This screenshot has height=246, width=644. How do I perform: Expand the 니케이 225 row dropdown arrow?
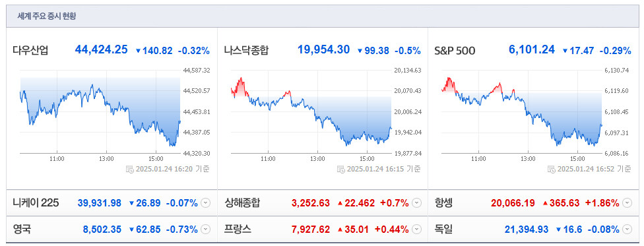coord(206,203)
